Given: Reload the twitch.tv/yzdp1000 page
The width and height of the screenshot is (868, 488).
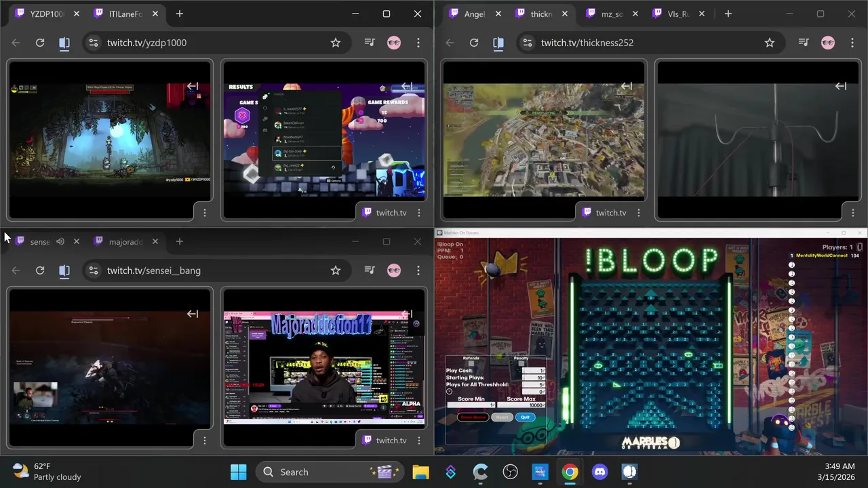Looking at the screenshot, I should 40,43.
